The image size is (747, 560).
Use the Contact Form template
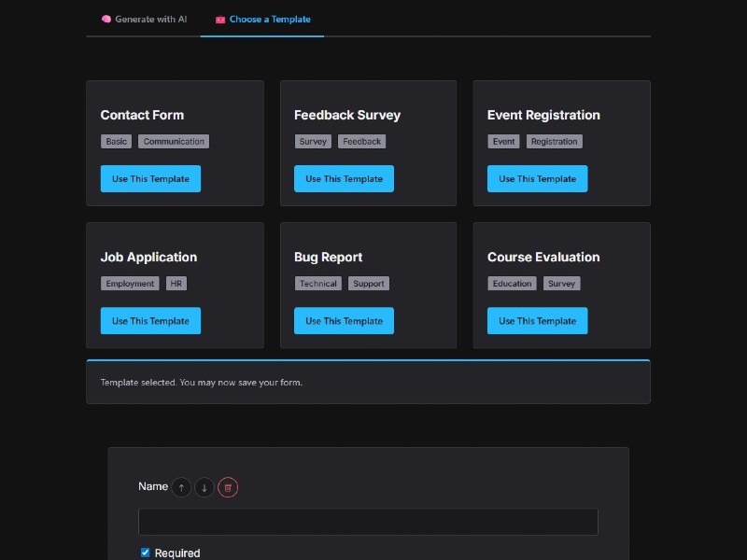[x=150, y=178]
